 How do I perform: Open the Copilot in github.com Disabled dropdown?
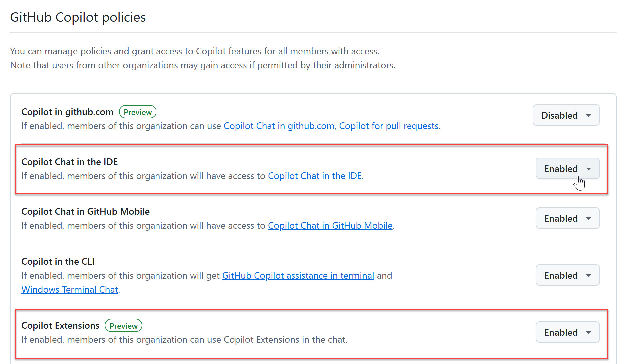[566, 115]
